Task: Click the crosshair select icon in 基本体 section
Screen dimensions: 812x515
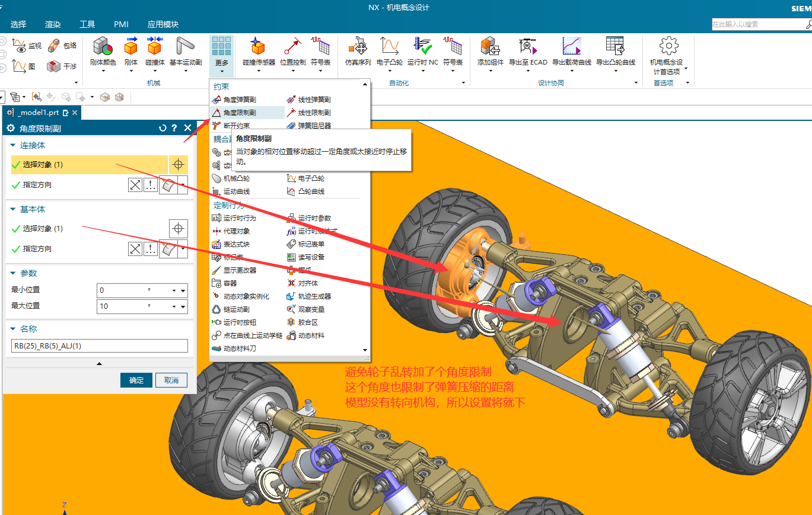Action: tap(179, 229)
